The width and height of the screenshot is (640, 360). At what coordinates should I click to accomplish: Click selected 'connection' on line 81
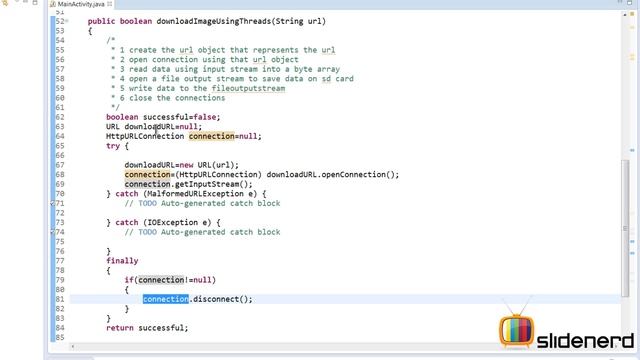tap(166, 299)
